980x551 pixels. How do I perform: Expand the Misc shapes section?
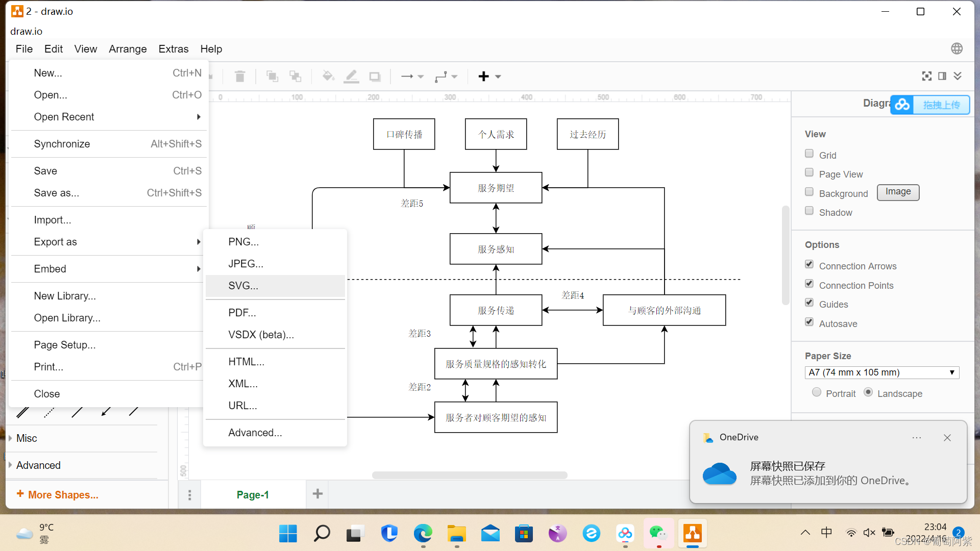pos(27,438)
